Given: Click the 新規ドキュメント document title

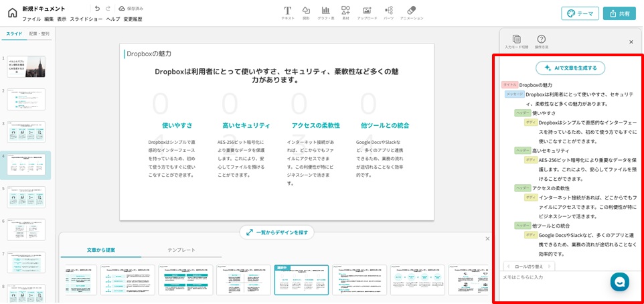Looking at the screenshot, I should click(44, 9).
